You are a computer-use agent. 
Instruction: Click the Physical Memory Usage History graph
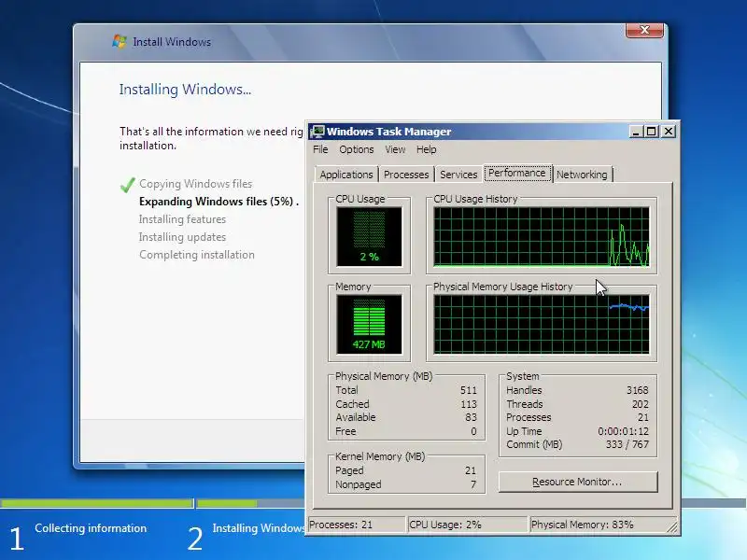(x=542, y=324)
